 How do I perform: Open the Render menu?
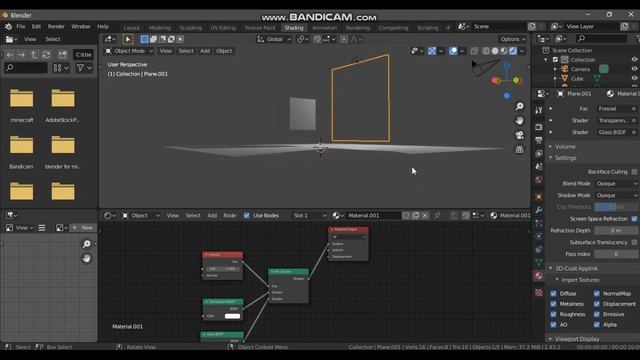[x=56, y=27]
